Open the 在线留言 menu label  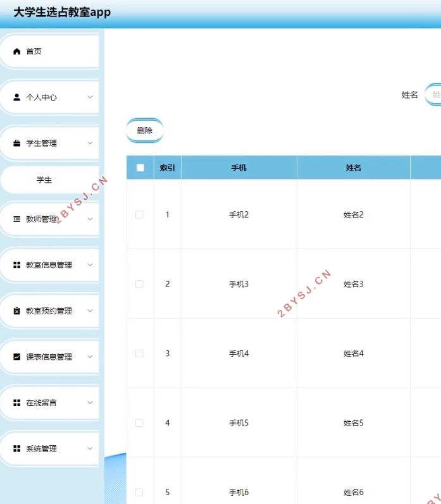click(x=42, y=403)
